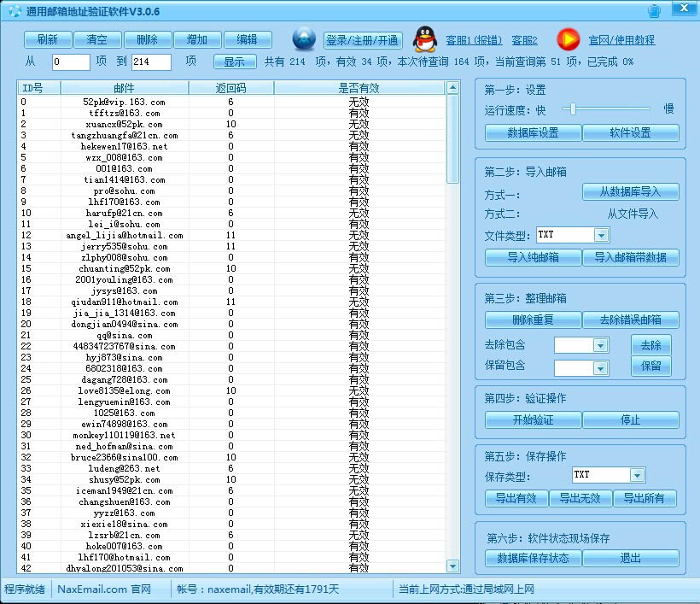This screenshot has width=700, height=604.
Task: Select row 52pk@vip.163.com
Action: click(x=231, y=102)
